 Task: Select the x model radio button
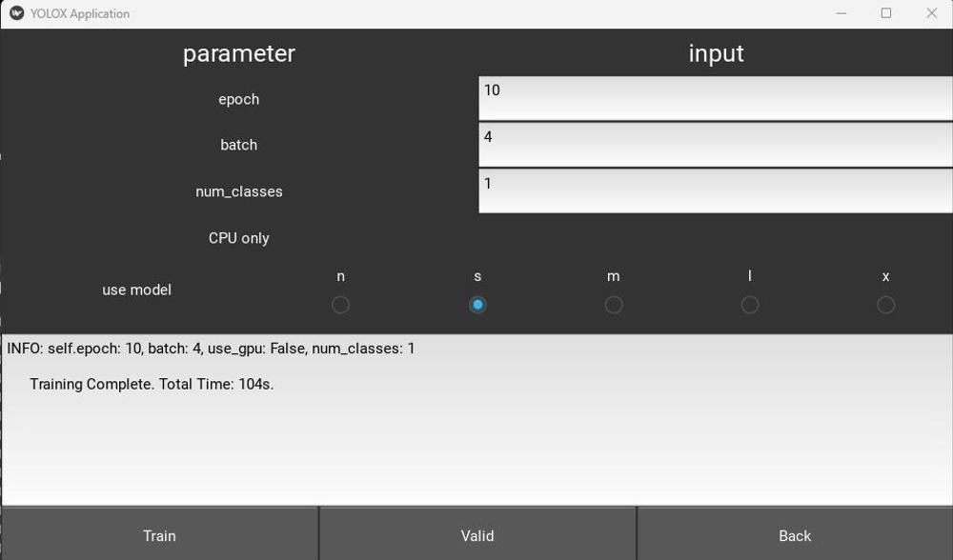pos(885,305)
